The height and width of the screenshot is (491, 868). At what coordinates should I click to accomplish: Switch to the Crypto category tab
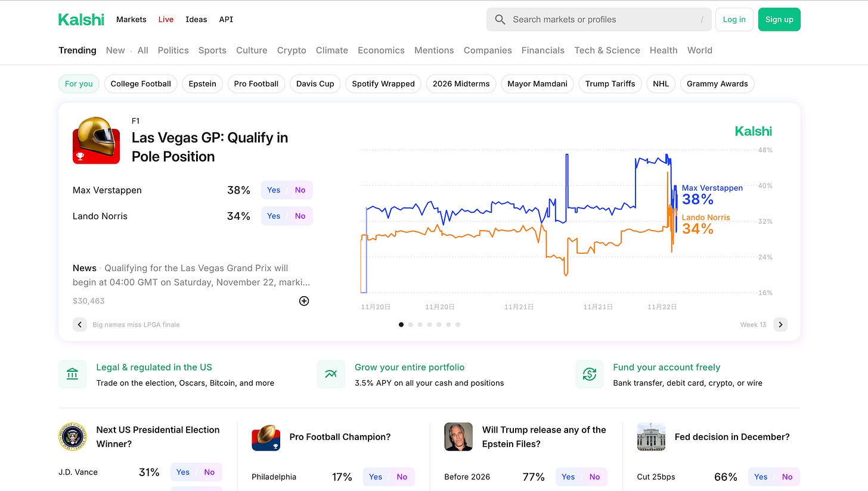click(x=292, y=50)
